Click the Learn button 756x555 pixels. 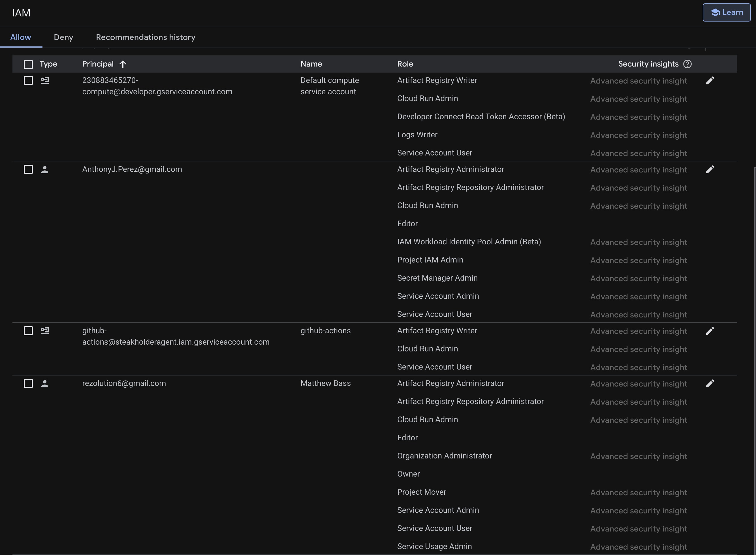tap(726, 13)
